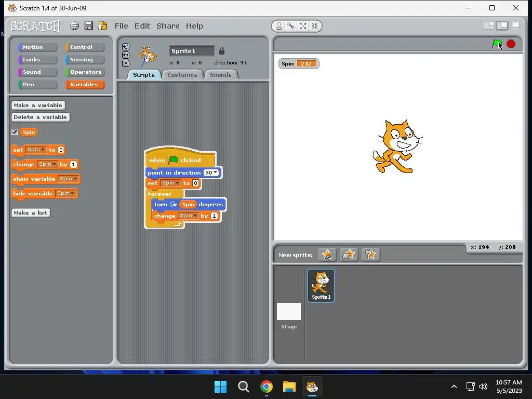The height and width of the screenshot is (399, 532).
Task: Select the Sprite1 thumbnail in sprite list
Action: click(321, 285)
